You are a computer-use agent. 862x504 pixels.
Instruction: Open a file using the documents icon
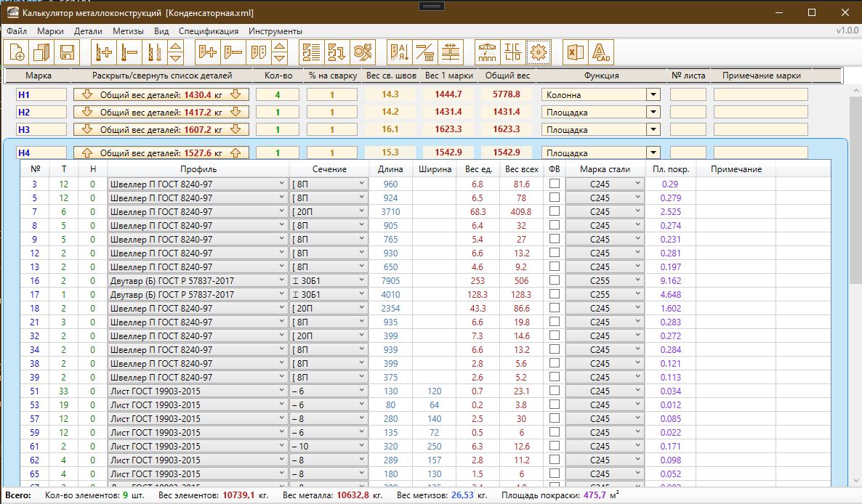pyautogui.click(x=42, y=53)
